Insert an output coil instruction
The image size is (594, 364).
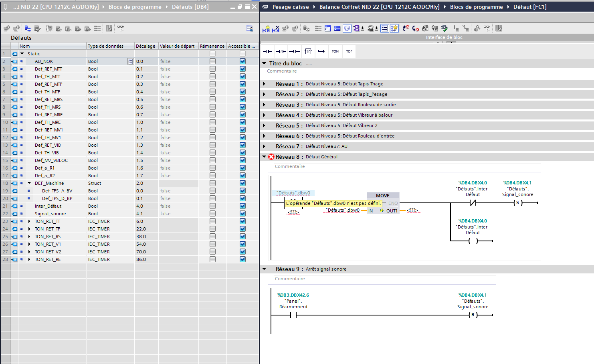click(295, 51)
